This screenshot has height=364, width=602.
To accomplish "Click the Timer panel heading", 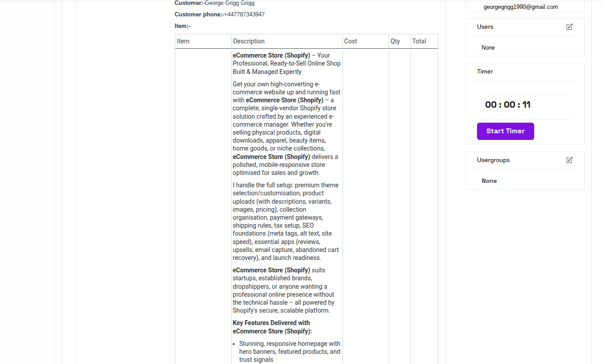I will (x=485, y=72).
